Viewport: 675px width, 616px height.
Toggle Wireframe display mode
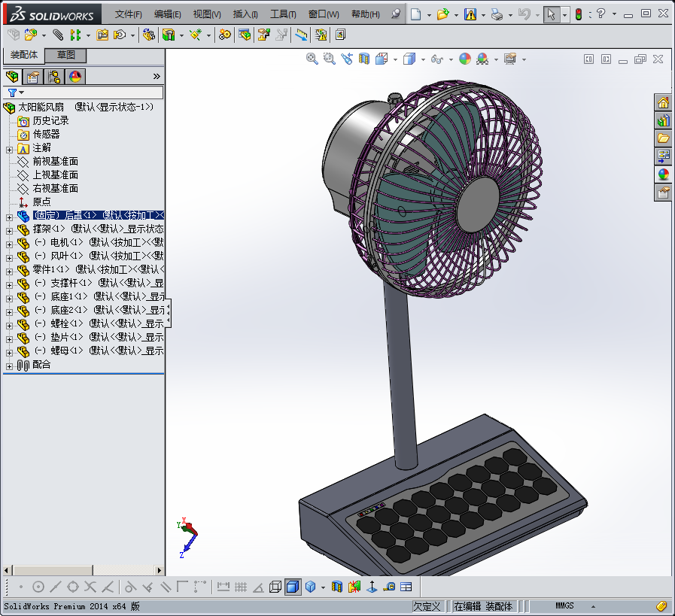point(275,587)
